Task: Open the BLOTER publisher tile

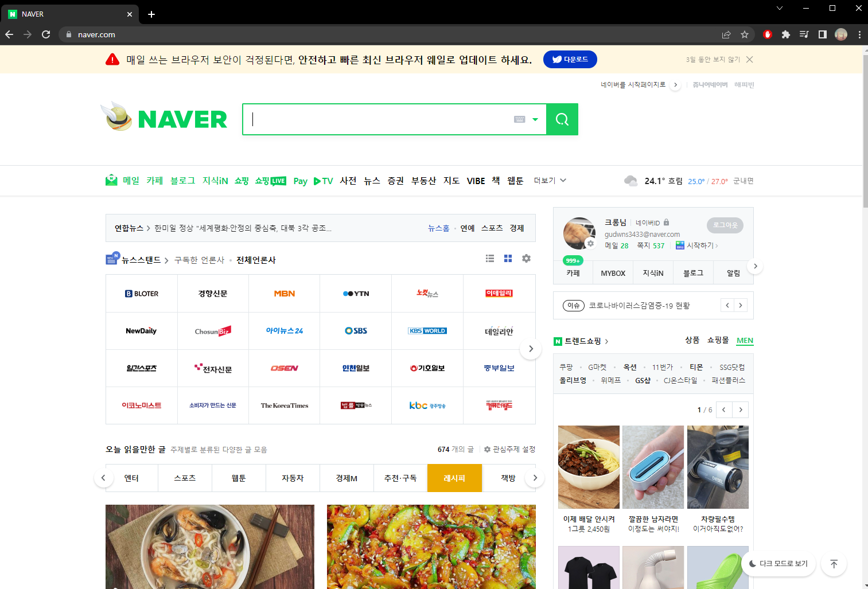Action: (142, 294)
